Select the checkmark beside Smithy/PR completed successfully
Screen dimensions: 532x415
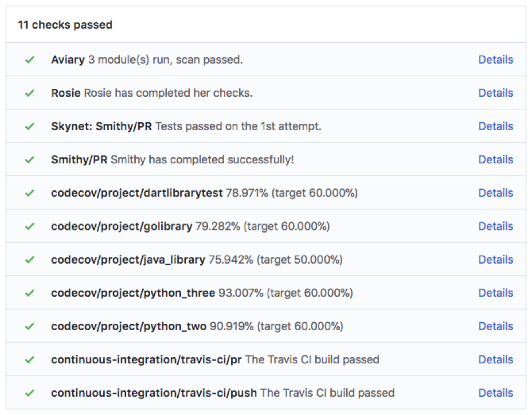point(30,160)
